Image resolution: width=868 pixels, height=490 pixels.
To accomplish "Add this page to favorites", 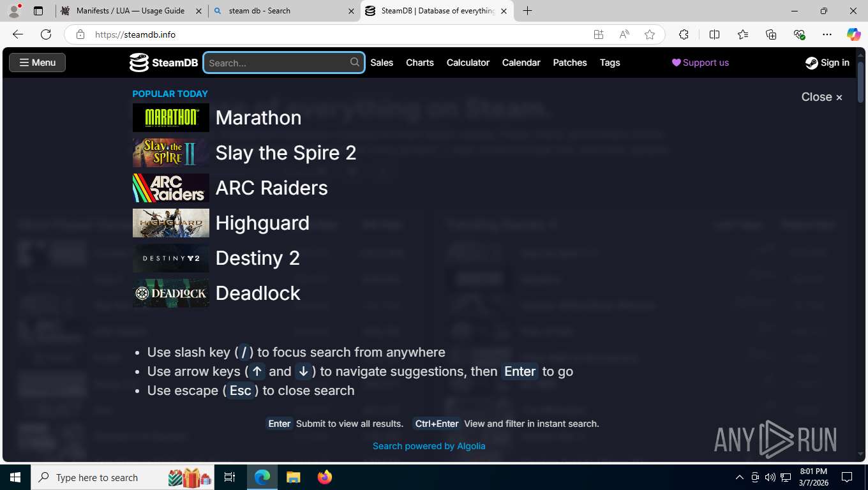I will click(650, 34).
